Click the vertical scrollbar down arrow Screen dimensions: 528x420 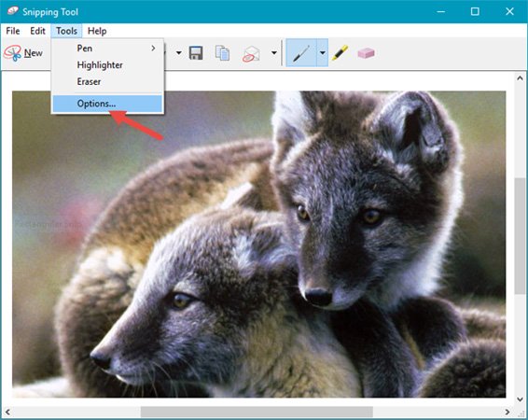(521, 399)
